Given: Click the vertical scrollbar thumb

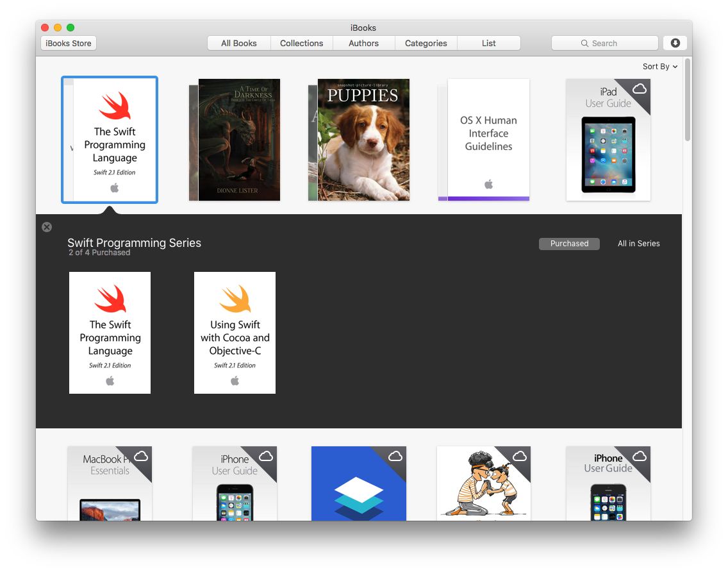Looking at the screenshot, I should coord(688,99).
